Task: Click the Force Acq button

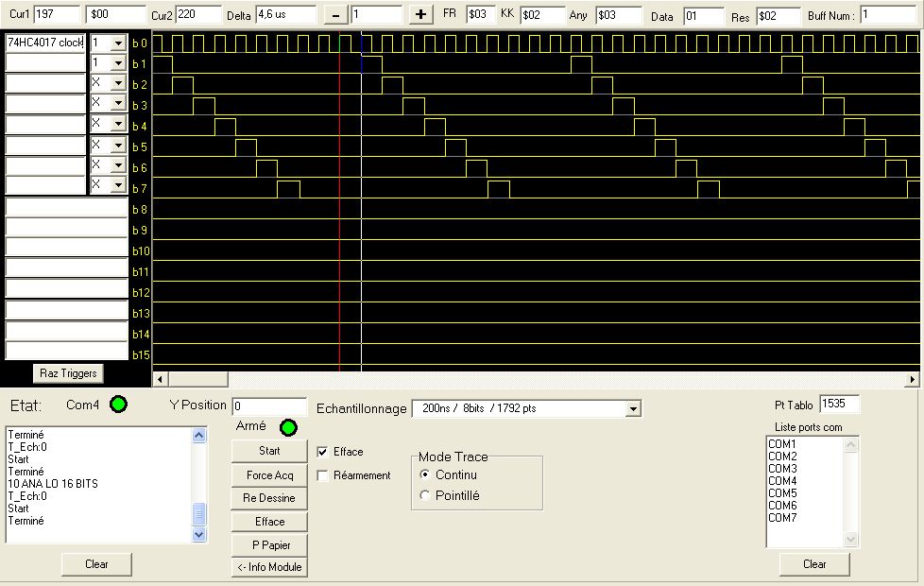Action: [269, 475]
